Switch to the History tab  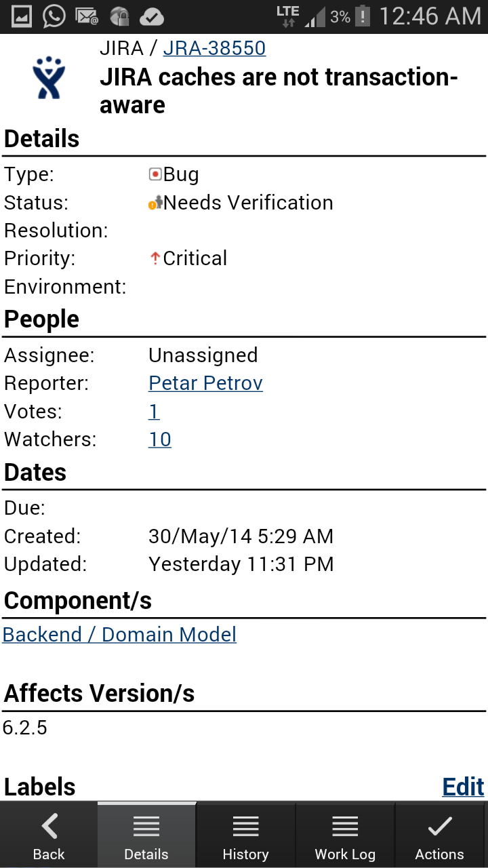245,834
